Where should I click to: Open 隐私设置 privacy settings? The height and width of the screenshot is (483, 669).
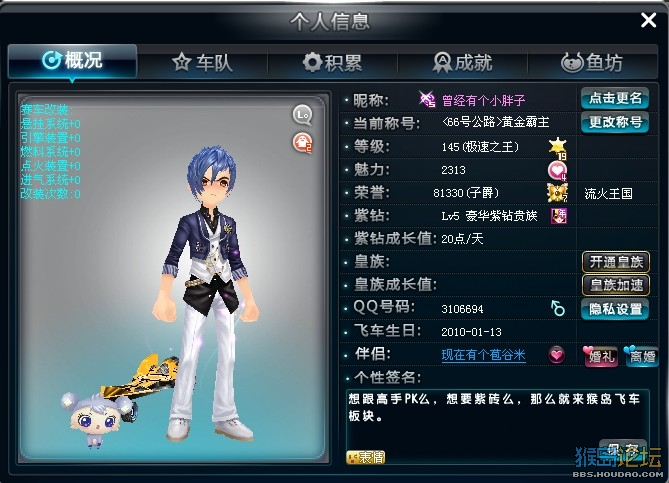615,309
